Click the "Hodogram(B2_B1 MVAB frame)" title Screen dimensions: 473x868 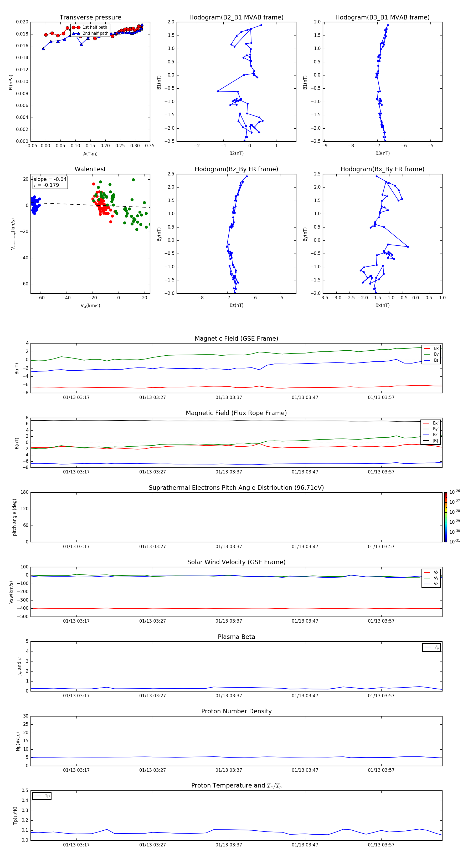[236, 18]
